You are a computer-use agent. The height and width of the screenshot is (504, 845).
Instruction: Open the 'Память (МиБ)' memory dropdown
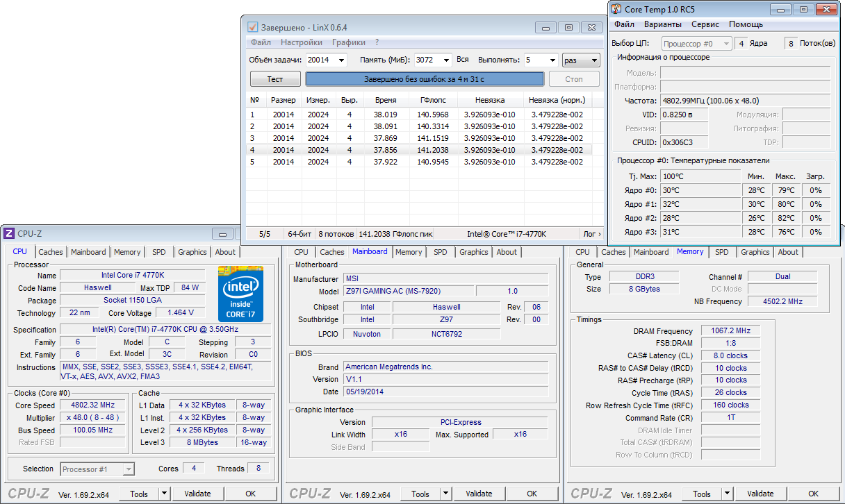pyautogui.click(x=445, y=60)
